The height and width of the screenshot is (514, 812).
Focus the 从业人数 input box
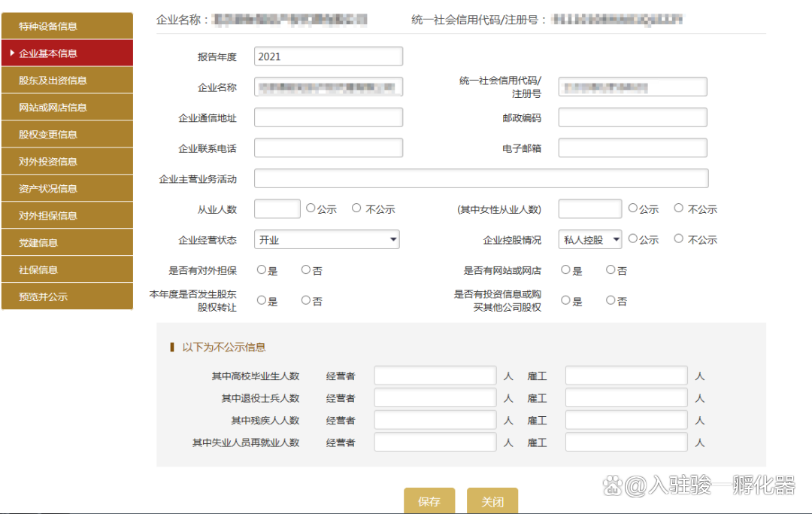point(277,208)
